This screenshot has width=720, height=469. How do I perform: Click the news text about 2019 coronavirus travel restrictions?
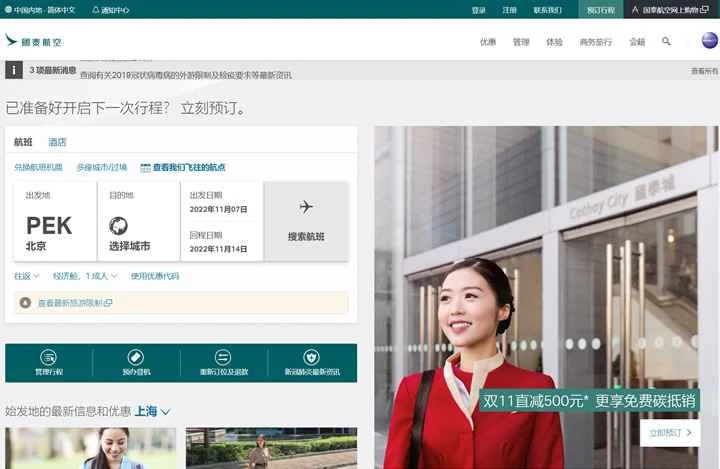point(186,75)
